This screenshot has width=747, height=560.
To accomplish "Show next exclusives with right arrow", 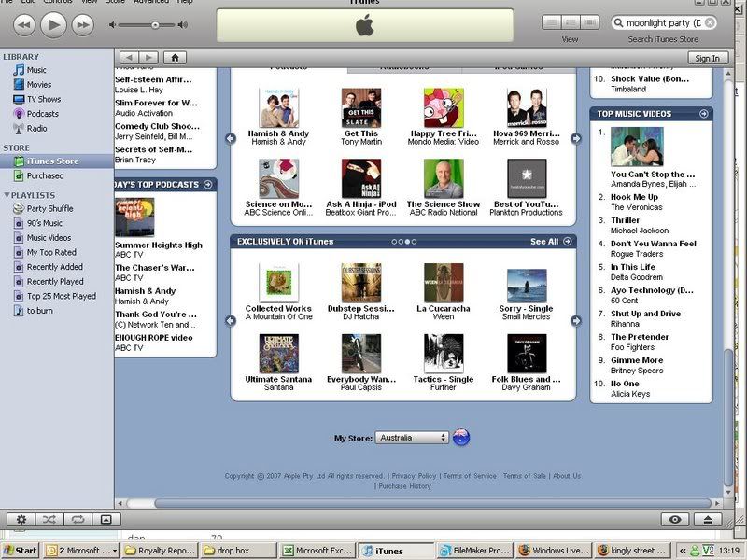I will coord(576,320).
